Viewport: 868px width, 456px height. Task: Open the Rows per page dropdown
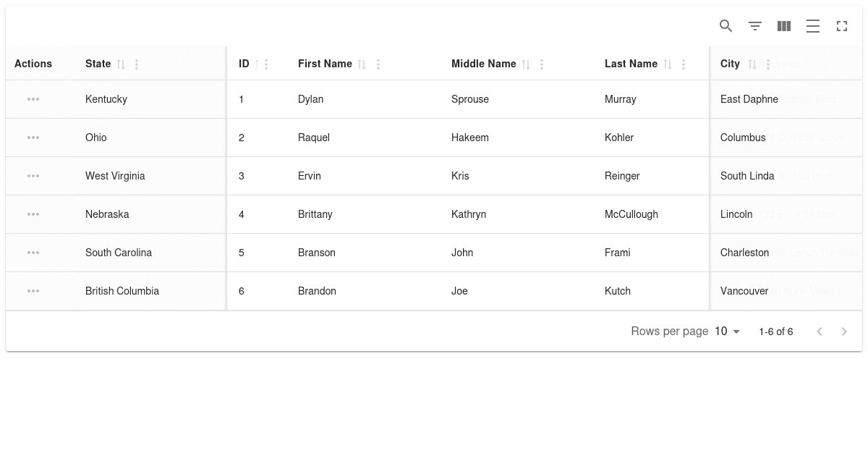(x=728, y=331)
